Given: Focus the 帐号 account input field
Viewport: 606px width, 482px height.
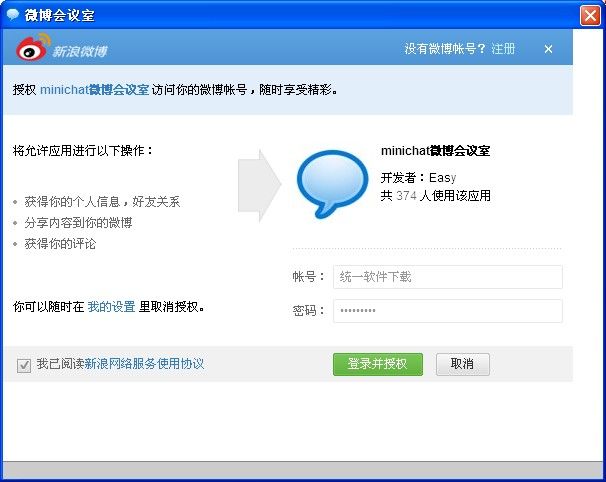Looking at the screenshot, I should pos(448,277).
